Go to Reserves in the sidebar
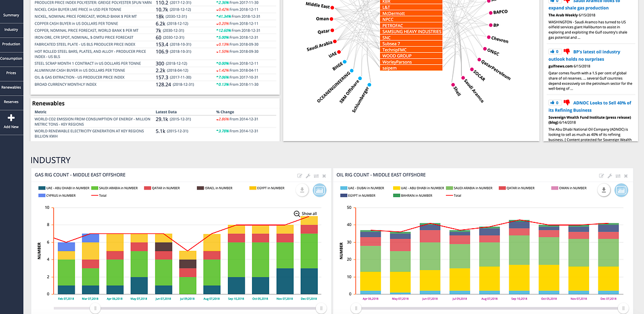644x314 pixels. pos(11,102)
